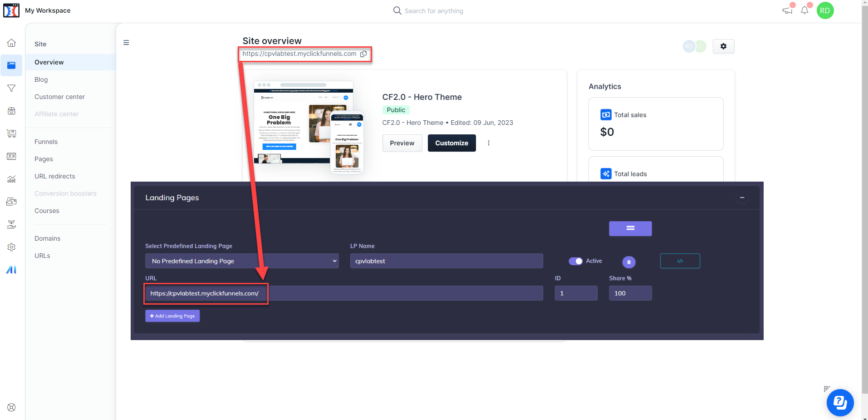Open the contacts card icon in rail
The image size is (868, 420).
[11, 156]
